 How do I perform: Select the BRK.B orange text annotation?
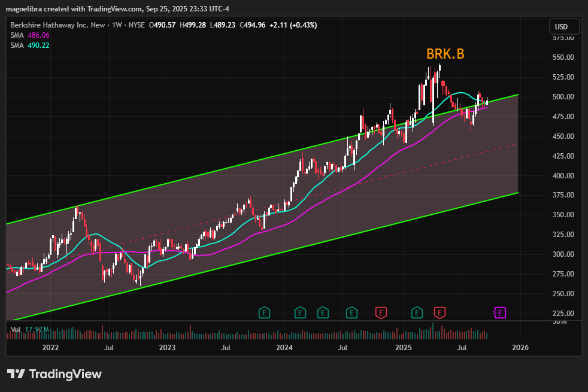pyautogui.click(x=445, y=54)
